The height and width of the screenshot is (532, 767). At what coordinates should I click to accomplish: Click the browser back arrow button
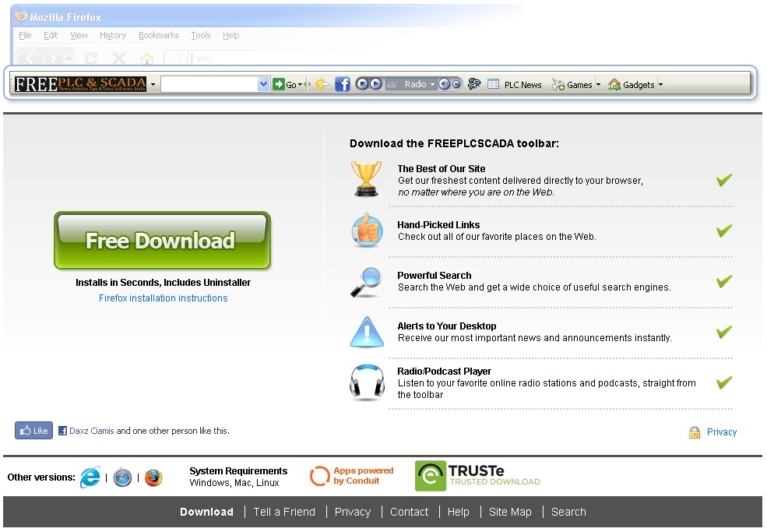30,58
